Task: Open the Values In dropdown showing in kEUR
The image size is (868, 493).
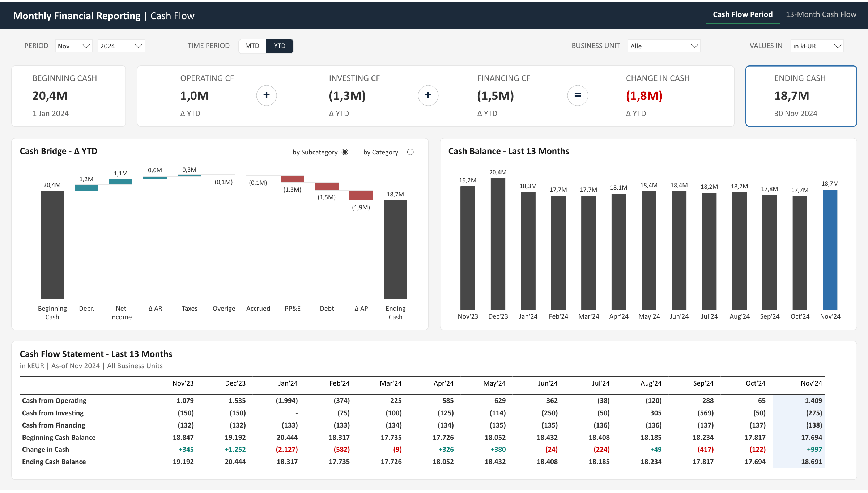Action: pyautogui.click(x=817, y=46)
